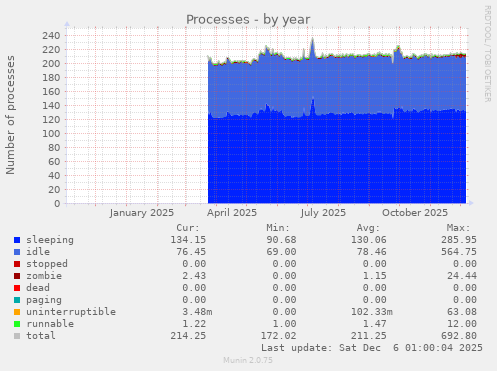Image resolution: width=497 pixels, height=371 pixels.
Task: Click the 'Munin 2.0.75' version text
Action: click(x=248, y=360)
